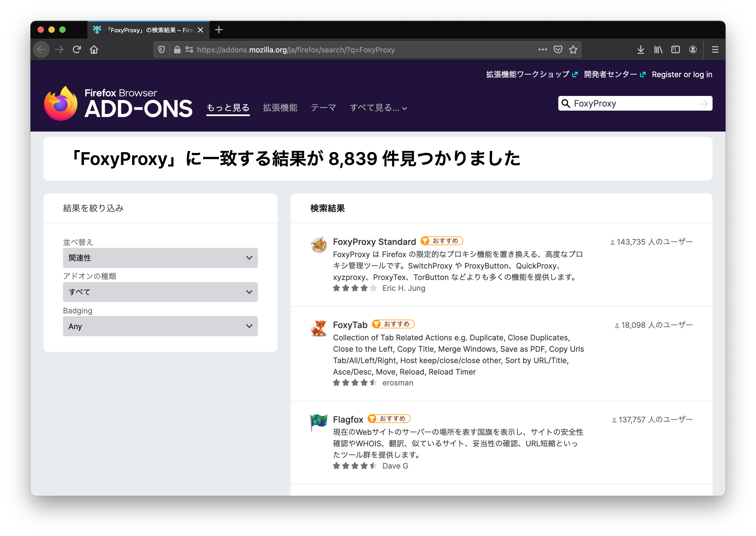
Task: Click the star rating for FoxyProxy Standard
Action: pyautogui.click(x=355, y=288)
